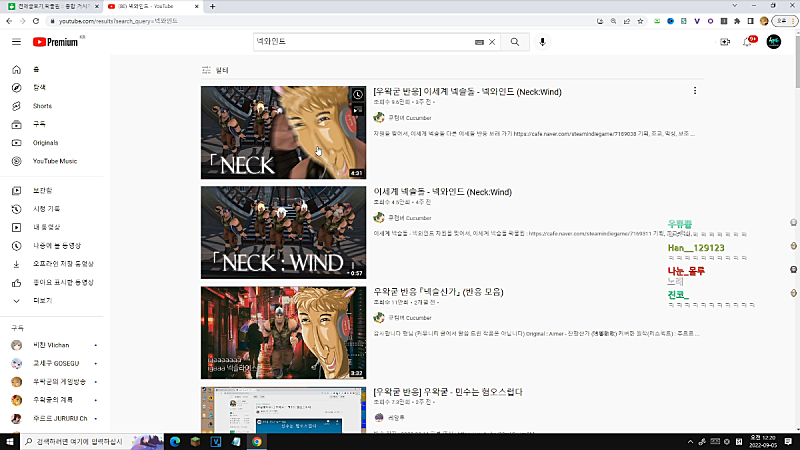Click Watch Later clock on first thumbnail
800x450 pixels.
tap(357, 95)
